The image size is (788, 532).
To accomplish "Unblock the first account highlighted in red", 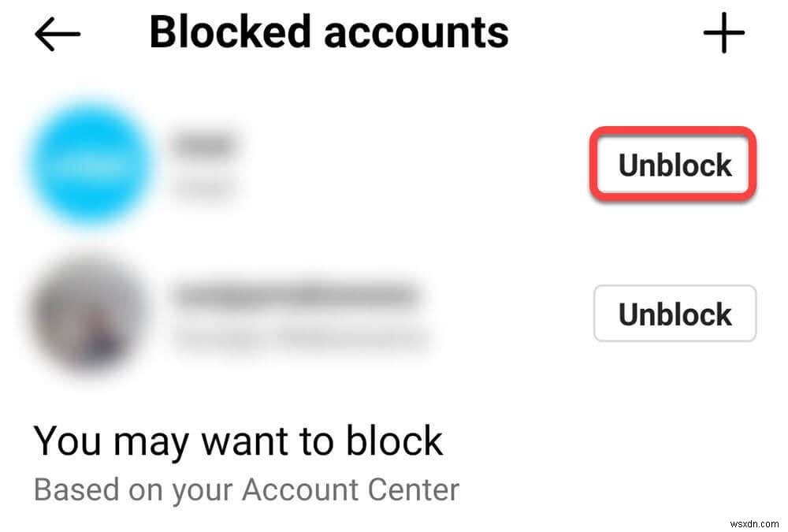I will pyautogui.click(x=674, y=165).
